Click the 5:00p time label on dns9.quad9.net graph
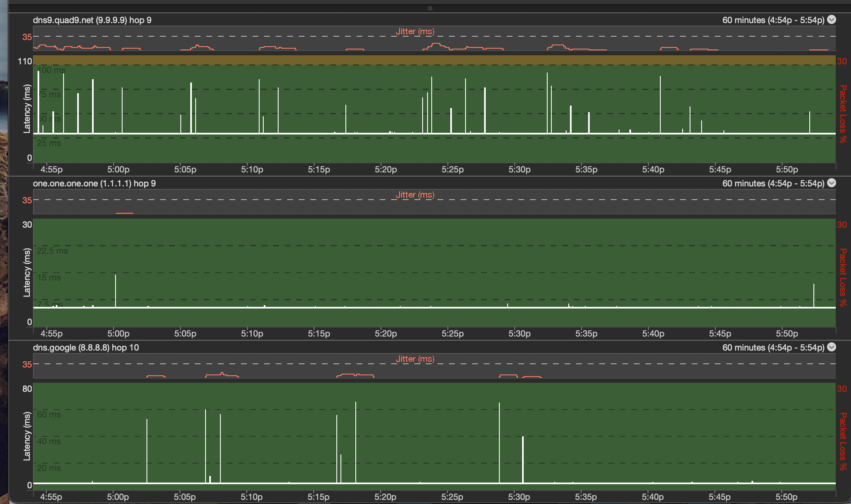Screen dimensions: 851x504 (118, 170)
